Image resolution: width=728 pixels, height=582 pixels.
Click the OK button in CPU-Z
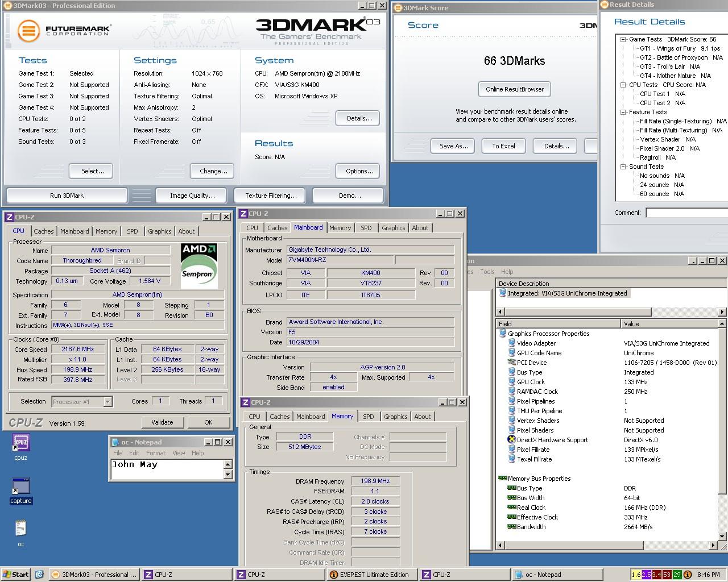point(208,422)
